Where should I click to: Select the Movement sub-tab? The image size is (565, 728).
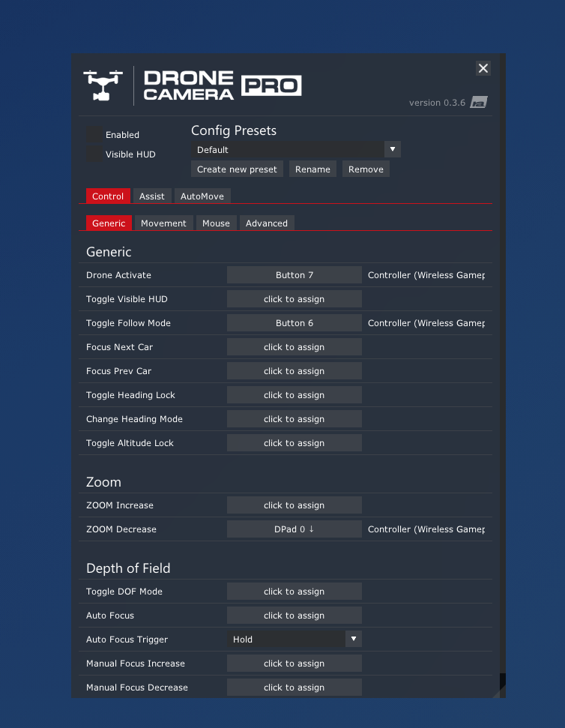point(163,223)
